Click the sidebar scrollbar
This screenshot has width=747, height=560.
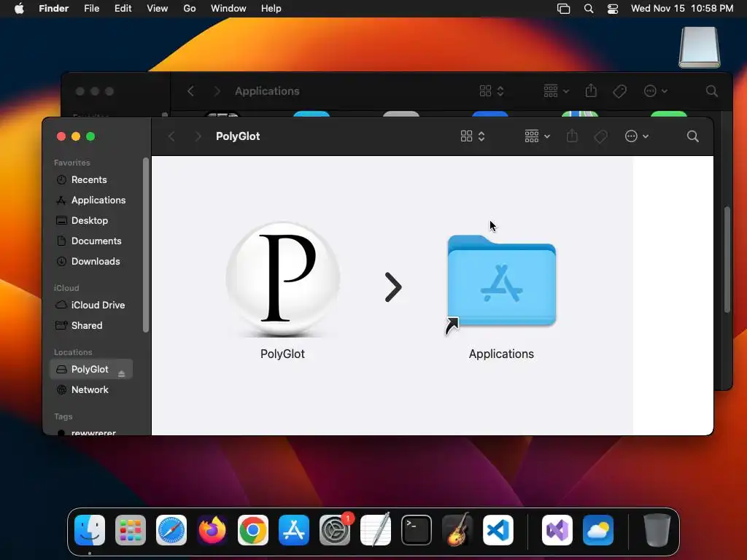click(x=146, y=245)
